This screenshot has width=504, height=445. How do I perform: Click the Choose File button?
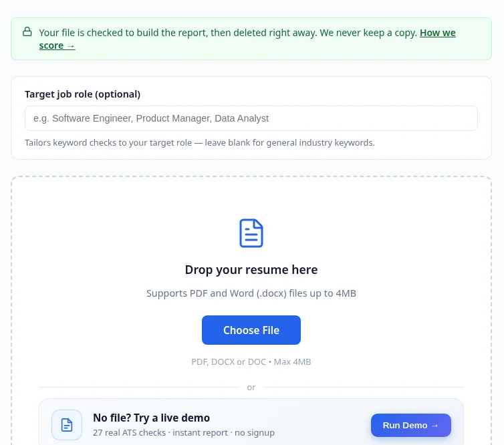tap(251, 330)
